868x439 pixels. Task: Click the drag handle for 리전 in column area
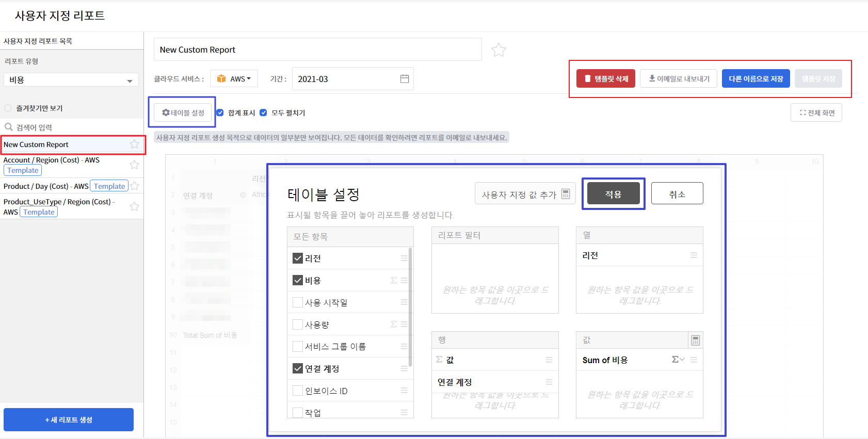[694, 255]
